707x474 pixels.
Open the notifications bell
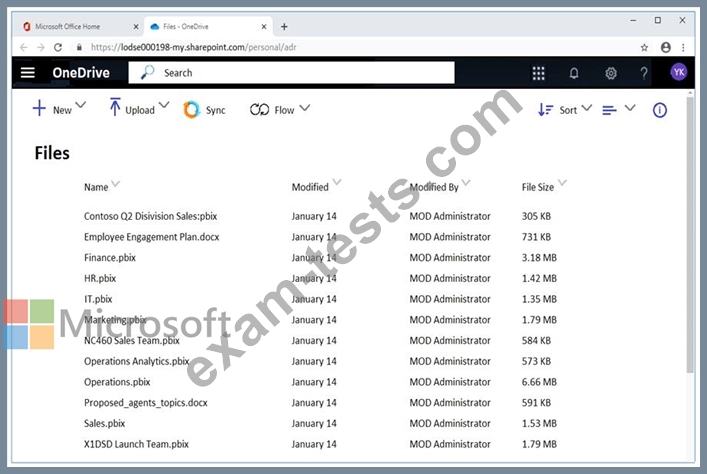[x=574, y=73]
